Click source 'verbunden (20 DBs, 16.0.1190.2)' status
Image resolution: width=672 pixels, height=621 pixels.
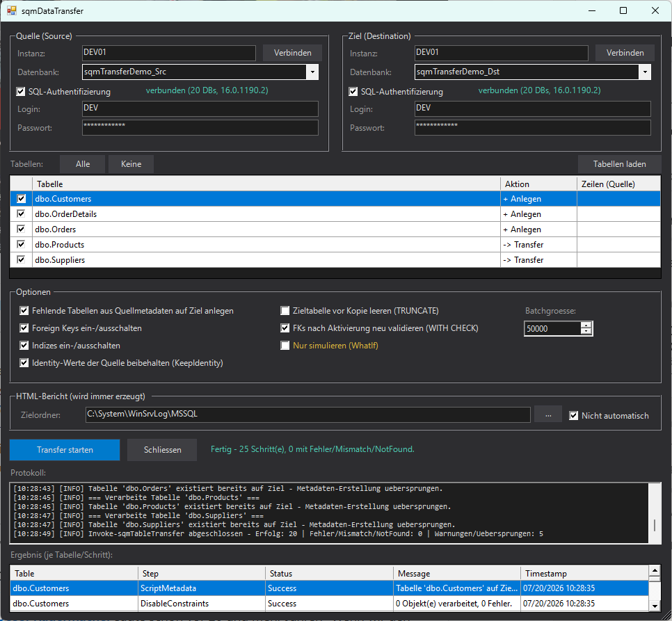pos(207,90)
